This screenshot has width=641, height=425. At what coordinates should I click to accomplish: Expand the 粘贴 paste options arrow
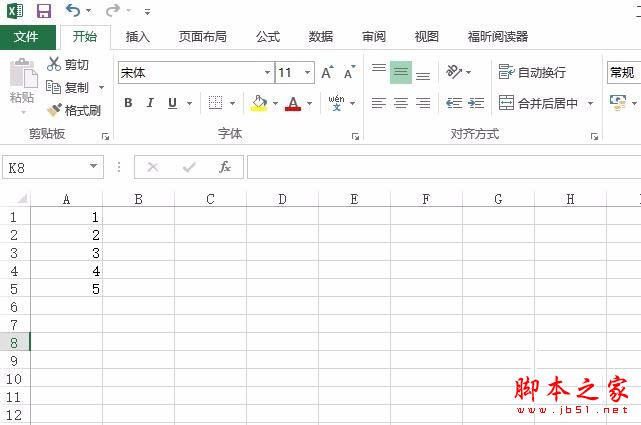click(23, 112)
